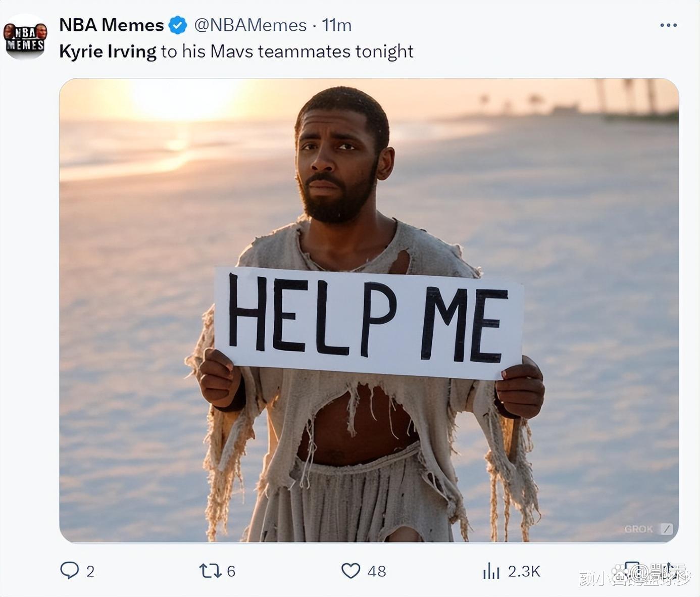Click the 2.3K views count
The height and width of the screenshot is (597, 700).
coord(524,571)
